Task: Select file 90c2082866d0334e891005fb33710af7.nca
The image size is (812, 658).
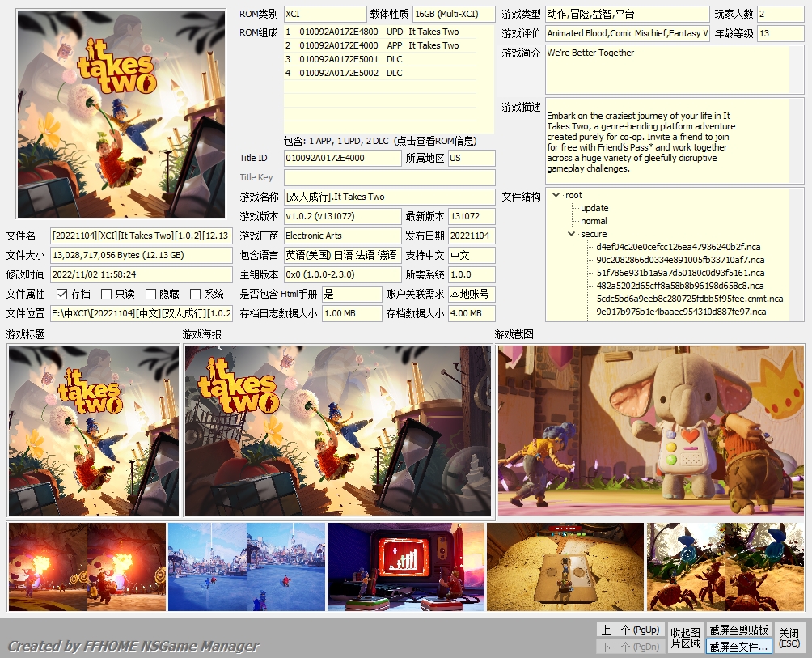Action: (x=680, y=260)
